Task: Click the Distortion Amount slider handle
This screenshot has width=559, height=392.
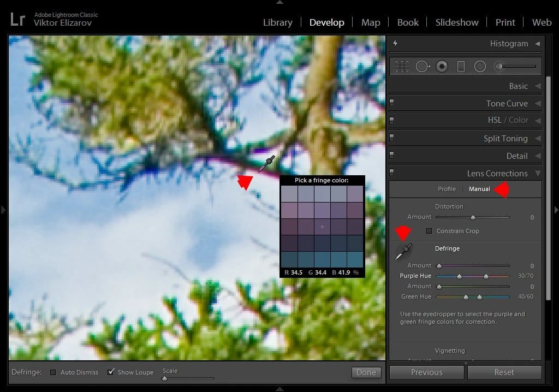Action: coord(473,217)
